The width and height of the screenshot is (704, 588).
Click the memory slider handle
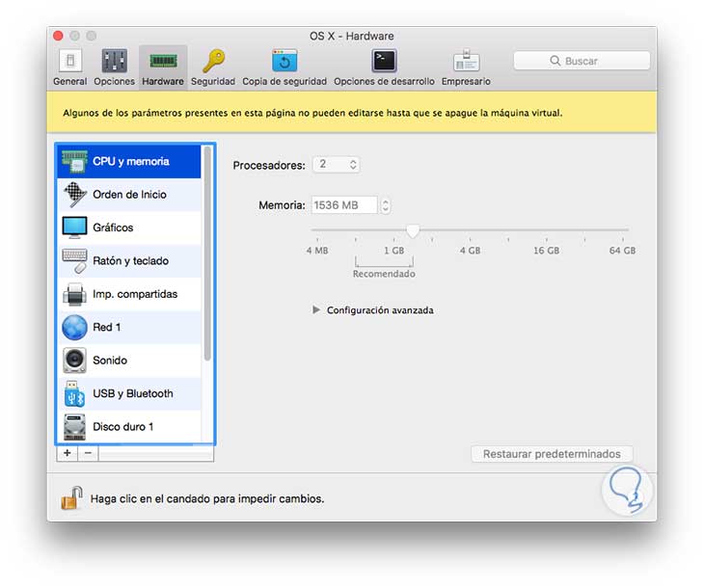click(413, 230)
